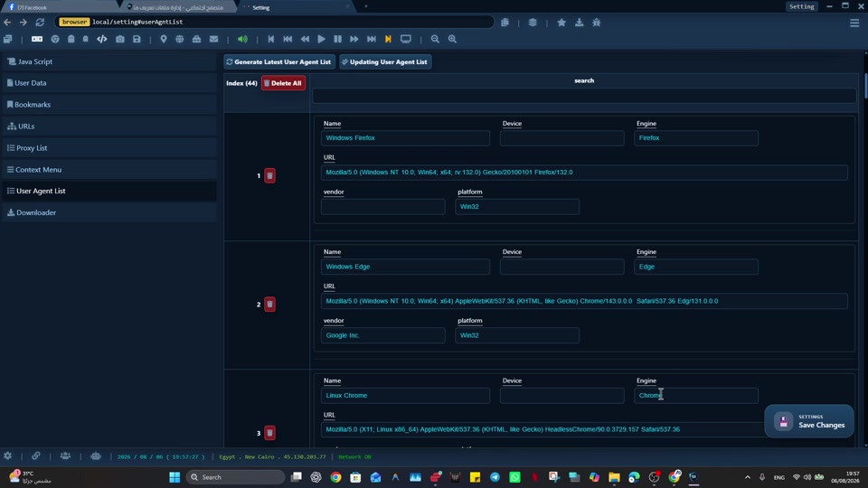Click Updating User Agent List button
Viewport: 868px width, 488px height.
coord(385,62)
